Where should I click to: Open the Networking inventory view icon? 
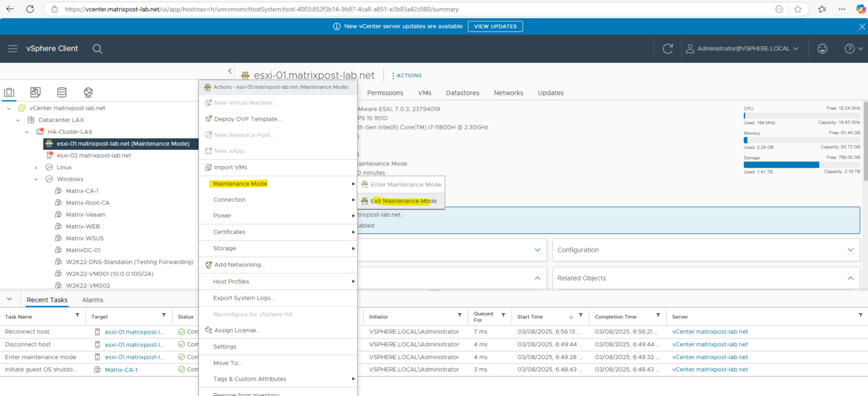[x=88, y=92]
